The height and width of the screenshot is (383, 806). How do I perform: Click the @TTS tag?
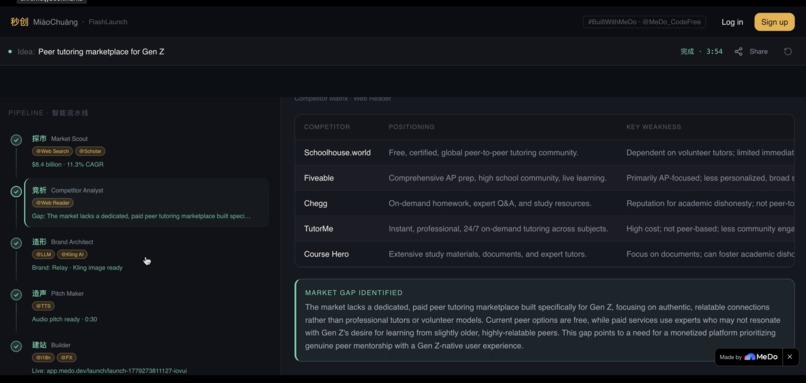(43, 306)
